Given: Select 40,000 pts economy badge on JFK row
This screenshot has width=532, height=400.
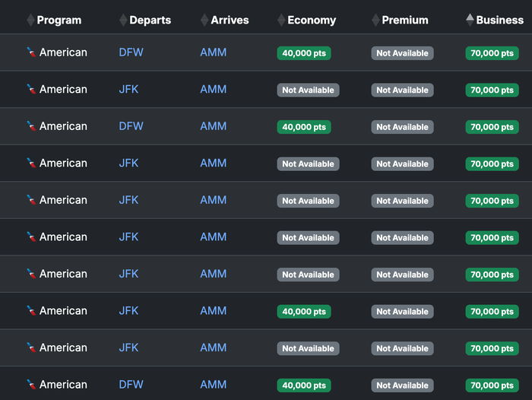Looking at the screenshot, I should pyautogui.click(x=304, y=311).
